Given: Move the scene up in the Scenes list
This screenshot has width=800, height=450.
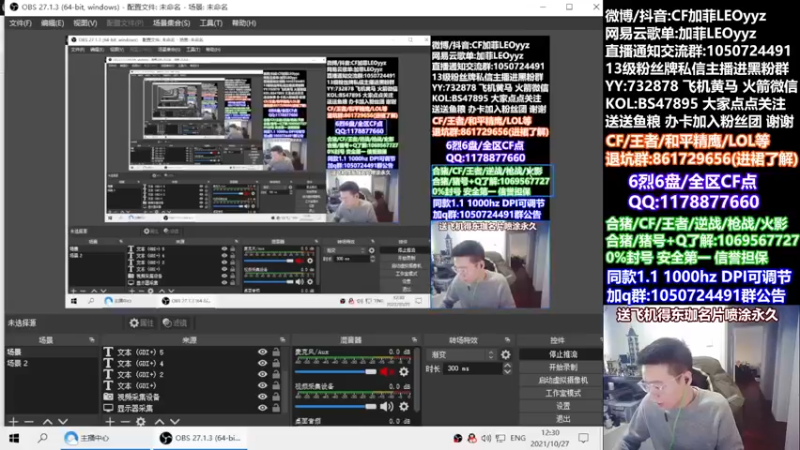Looking at the screenshot, I should pyautogui.click(x=47, y=421).
